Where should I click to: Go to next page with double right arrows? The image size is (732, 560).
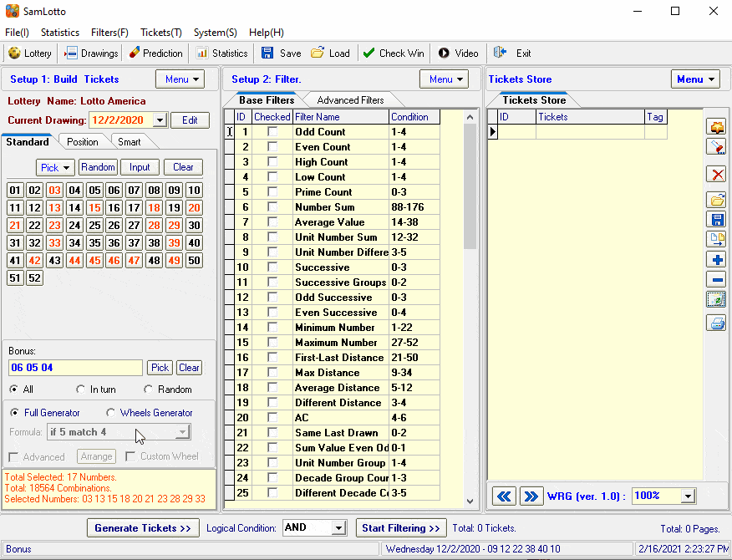531,496
